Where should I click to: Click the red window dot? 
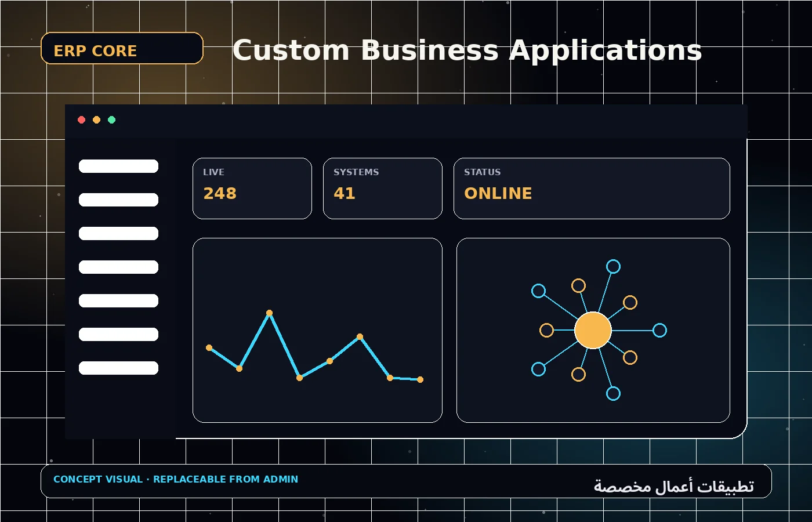[82, 120]
